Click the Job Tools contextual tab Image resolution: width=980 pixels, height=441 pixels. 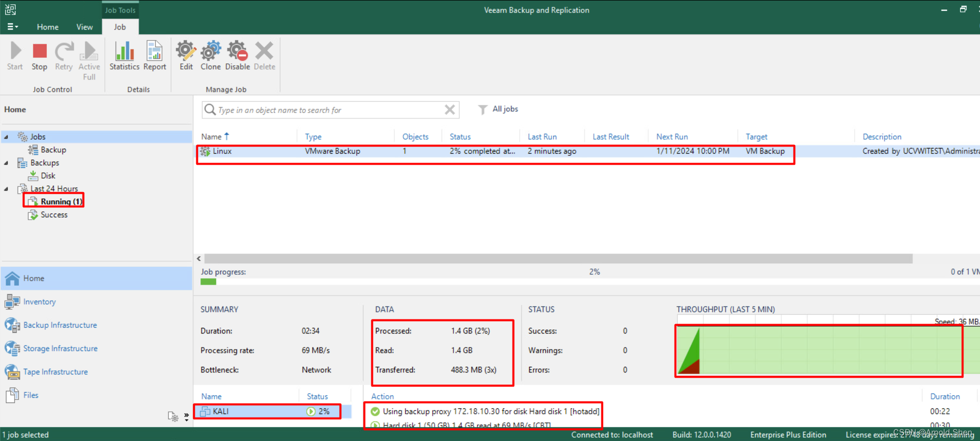[x=120, y=10]
